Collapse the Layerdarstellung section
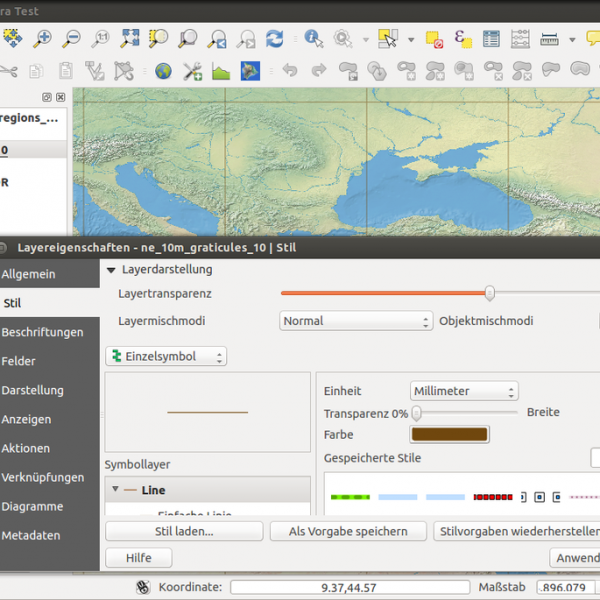This screenshot has width=600, height=600. [x=111, y=270]
